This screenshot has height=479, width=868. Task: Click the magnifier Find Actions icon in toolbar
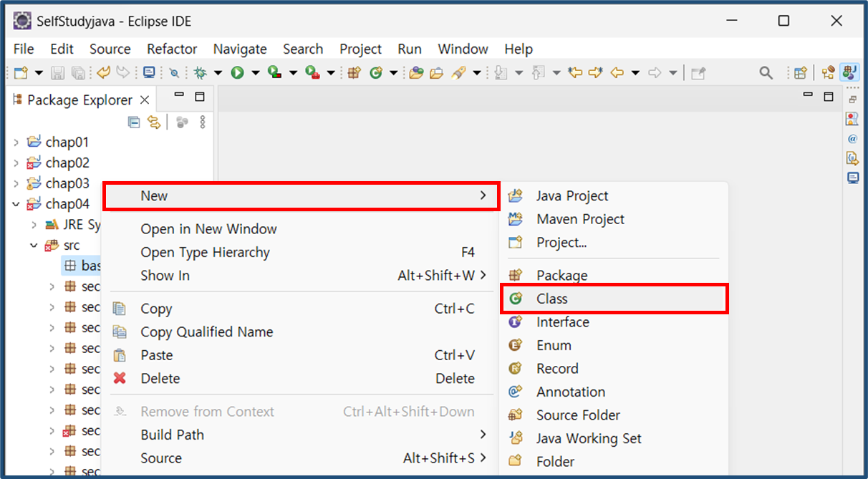(x=766, y=72)
